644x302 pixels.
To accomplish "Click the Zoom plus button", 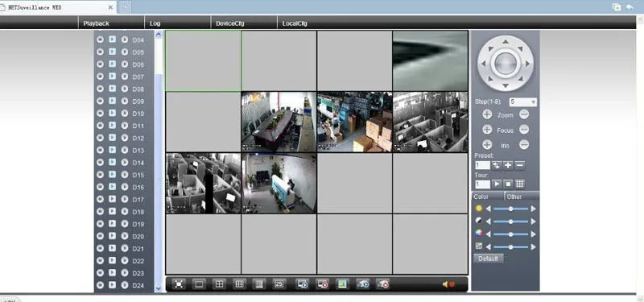I will [x=487, y=114].
